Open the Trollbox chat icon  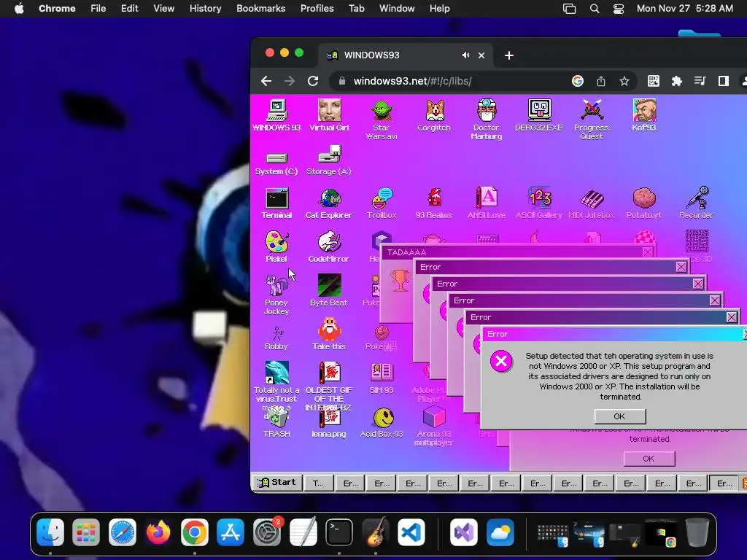(382, 203)
